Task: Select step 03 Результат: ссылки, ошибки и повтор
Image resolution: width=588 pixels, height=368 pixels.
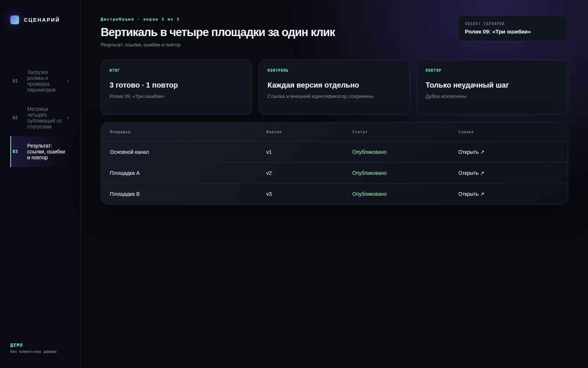Action: point(40,152)
